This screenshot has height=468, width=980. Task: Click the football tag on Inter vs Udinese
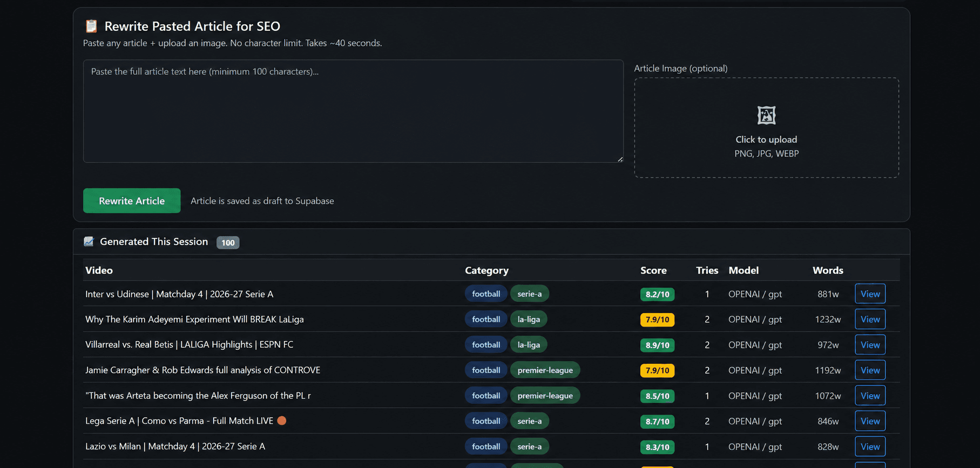coord(486,294)
